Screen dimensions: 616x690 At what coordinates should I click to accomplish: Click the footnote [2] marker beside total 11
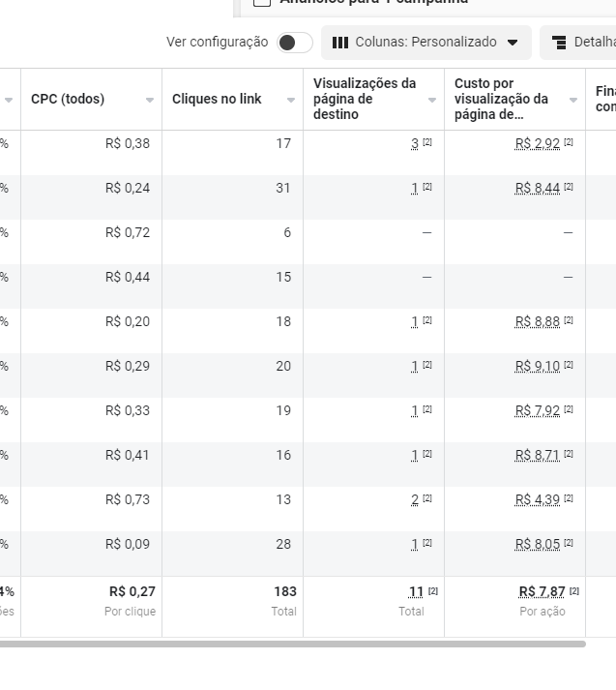pos(433,590)
